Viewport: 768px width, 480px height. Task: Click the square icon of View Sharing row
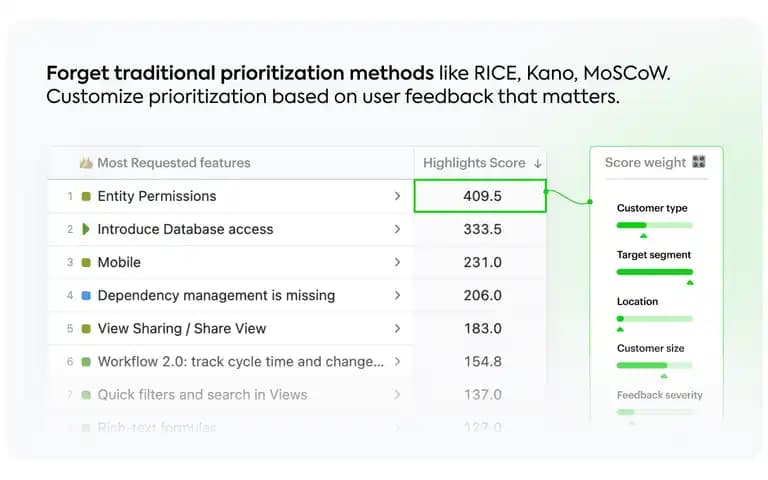pyautogui.click(x=86, y=329)
